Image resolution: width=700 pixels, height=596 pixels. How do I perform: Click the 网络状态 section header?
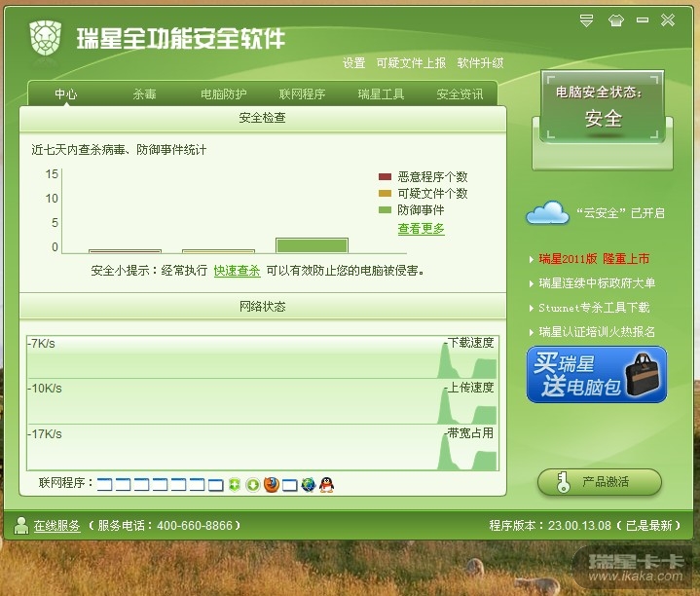pos(263,307)
